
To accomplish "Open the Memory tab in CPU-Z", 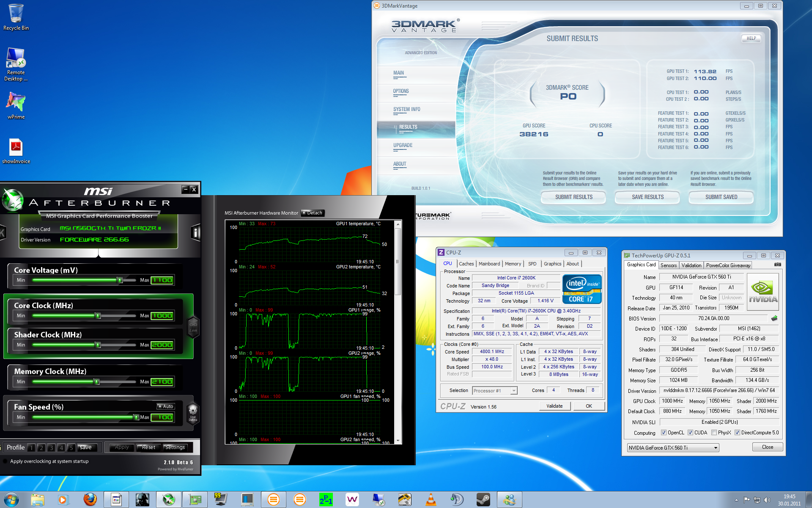I will click(x=513, y=264).
